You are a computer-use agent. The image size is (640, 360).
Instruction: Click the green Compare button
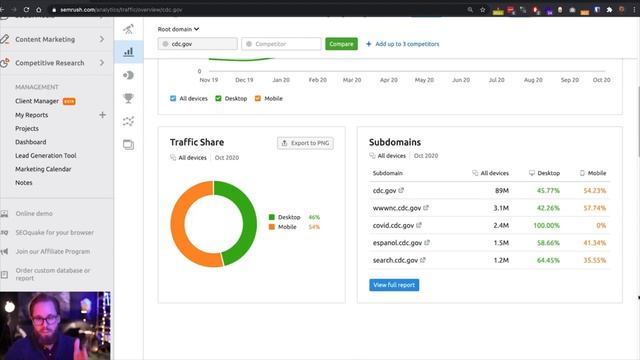point(341,44)
